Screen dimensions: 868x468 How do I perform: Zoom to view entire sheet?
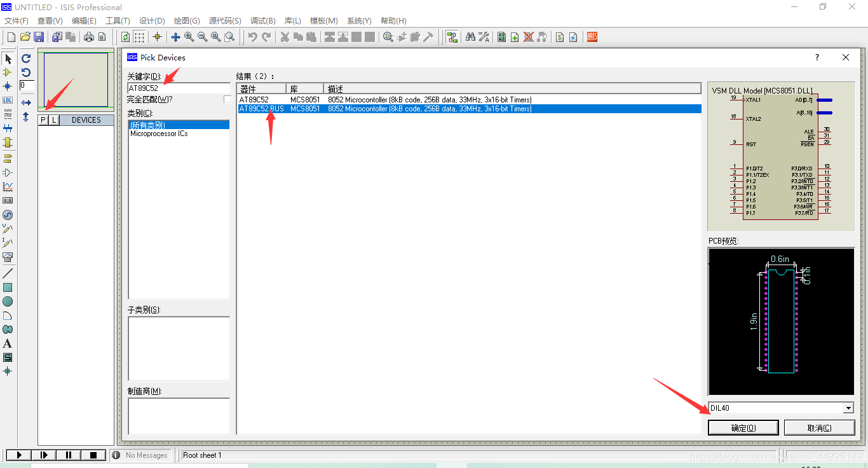tap(215, 37)
